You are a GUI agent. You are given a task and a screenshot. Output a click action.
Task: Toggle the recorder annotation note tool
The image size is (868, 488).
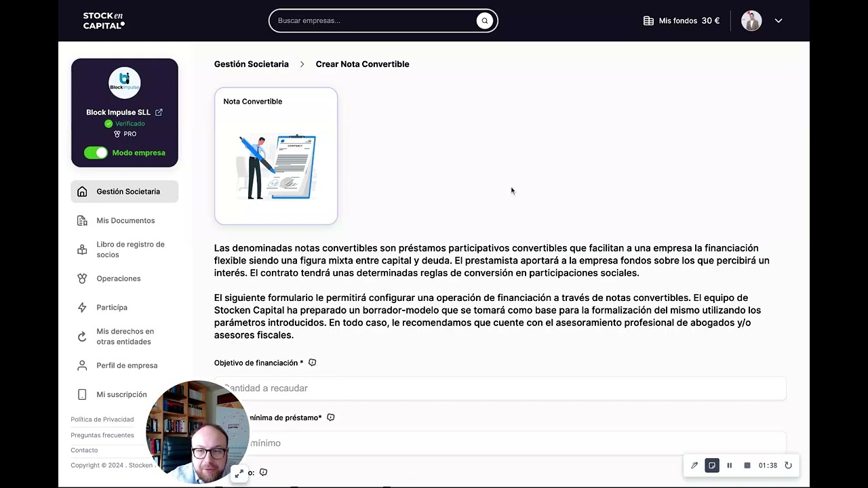tap(712, 466)
